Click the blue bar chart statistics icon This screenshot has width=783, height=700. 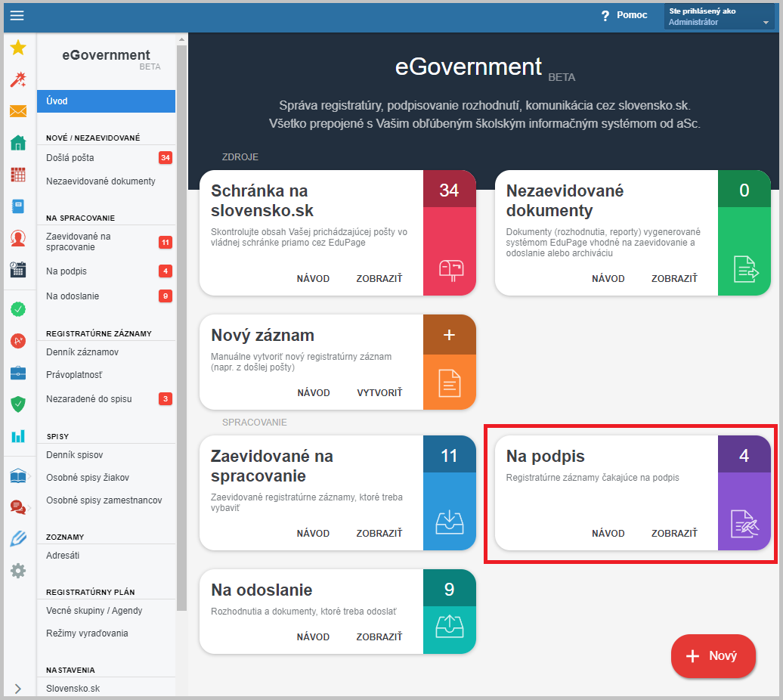[18, 436]
